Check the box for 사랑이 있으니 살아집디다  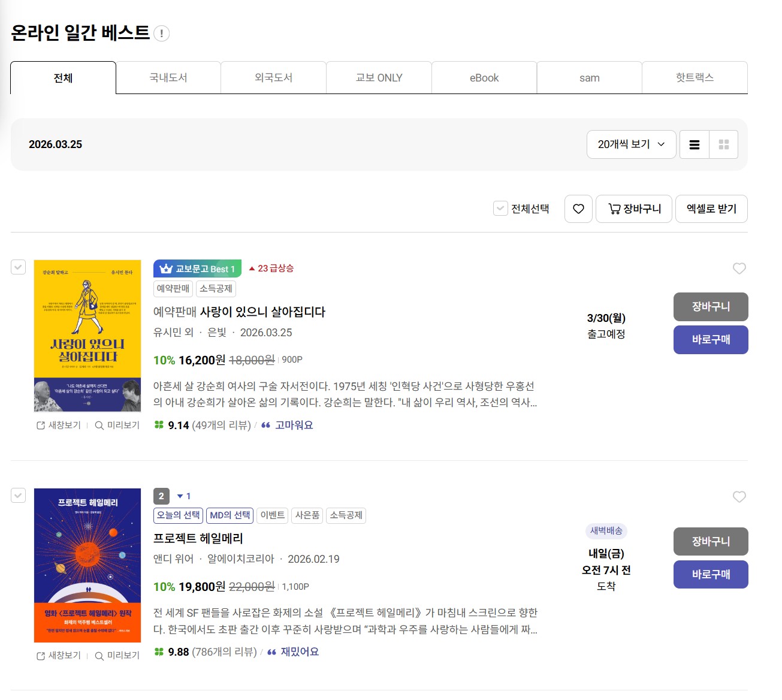(x=19, y=267)
